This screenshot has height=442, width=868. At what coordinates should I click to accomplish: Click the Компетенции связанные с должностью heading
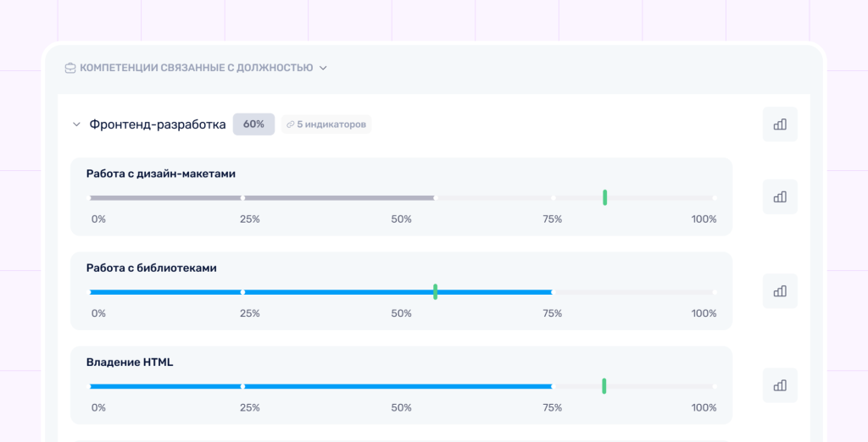[197, 68]
